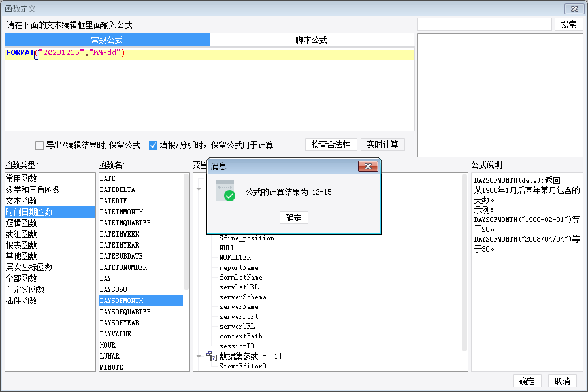Select the contextPath variable

241,336
